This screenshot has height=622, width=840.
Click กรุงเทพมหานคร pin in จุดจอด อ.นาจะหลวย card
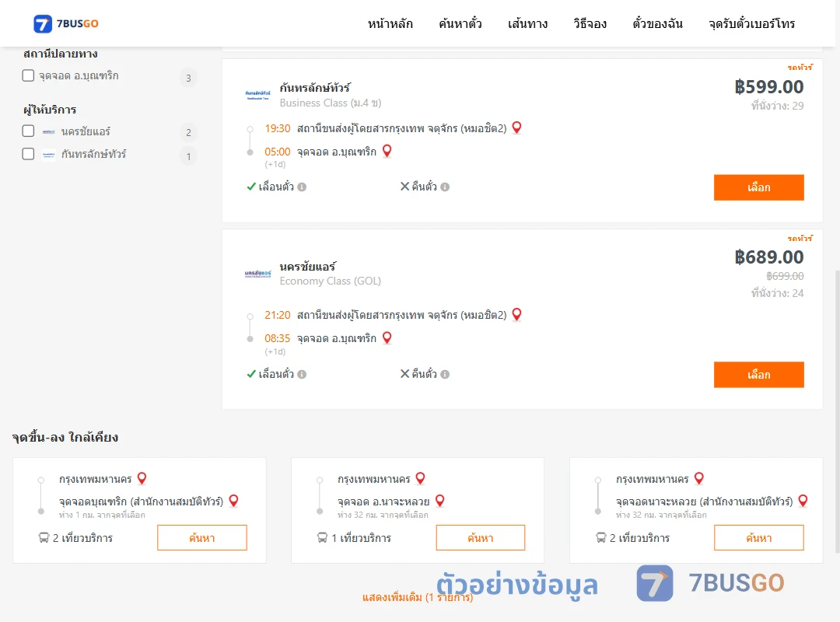coord(421,478)
